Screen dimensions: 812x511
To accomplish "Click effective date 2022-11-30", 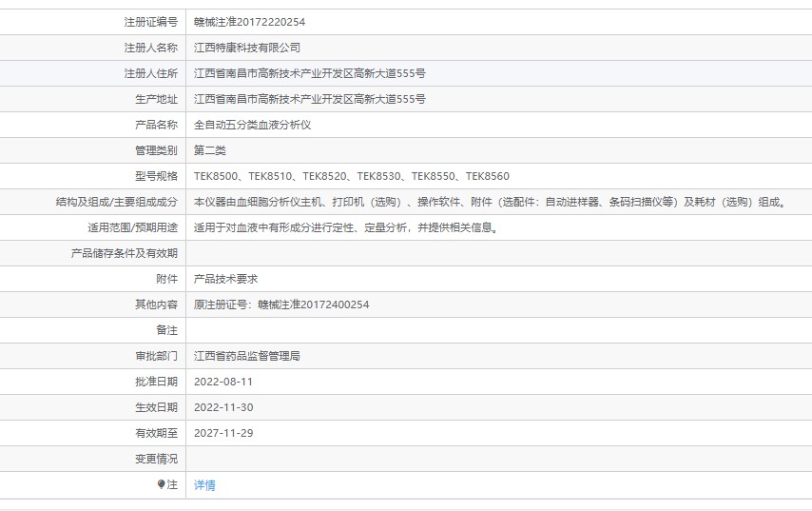I will (223, 407).
